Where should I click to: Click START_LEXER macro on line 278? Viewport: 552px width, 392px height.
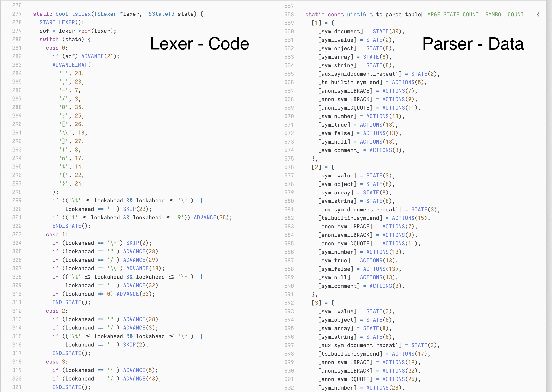coord(57,23)
